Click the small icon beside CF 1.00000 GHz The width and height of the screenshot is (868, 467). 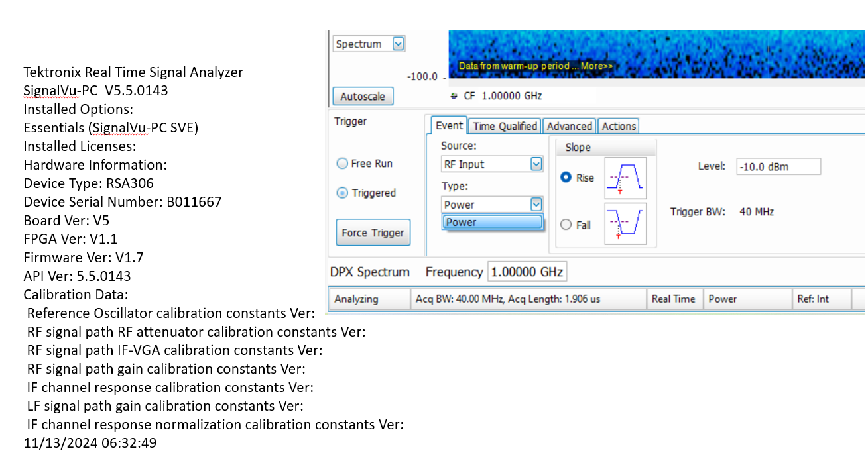point(454,96)
